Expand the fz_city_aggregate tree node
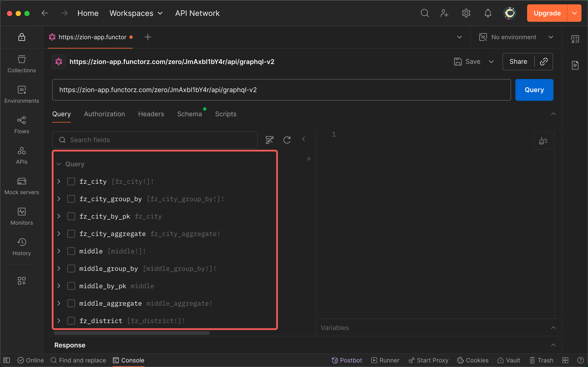This screenshot has width=588, height=367. click(x=59, y=234)
